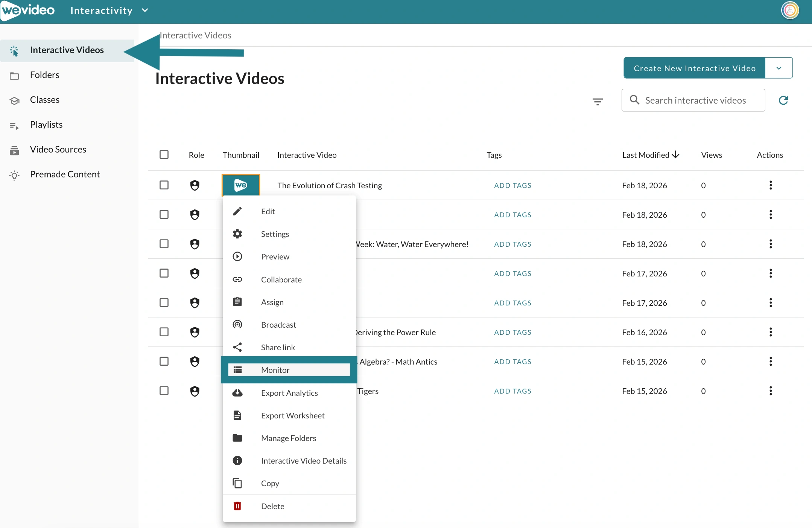Check the Crash Testing row checkbox
The image size is (812, 528).
click(x=164, y=185)
